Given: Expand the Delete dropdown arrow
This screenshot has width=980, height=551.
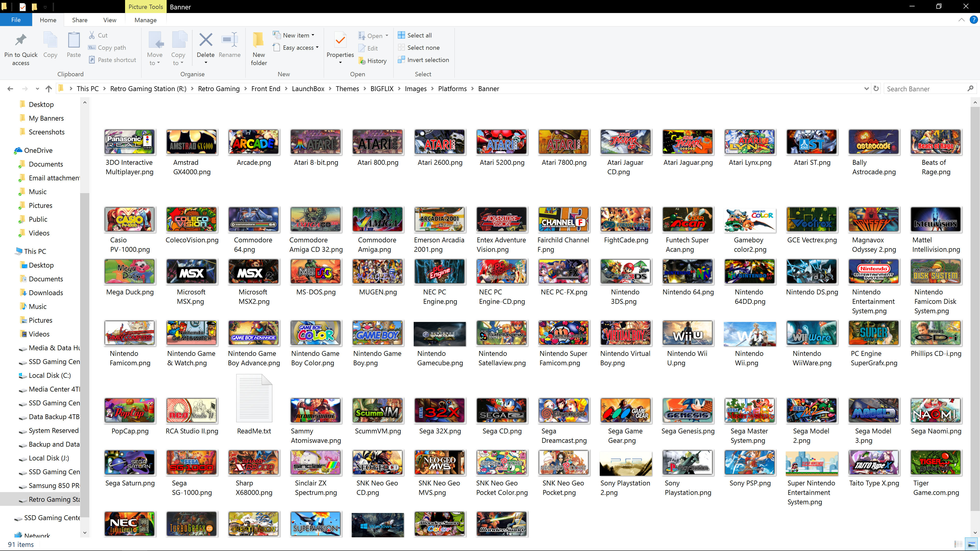Looking at the screenshot, I should click(205, 63).
